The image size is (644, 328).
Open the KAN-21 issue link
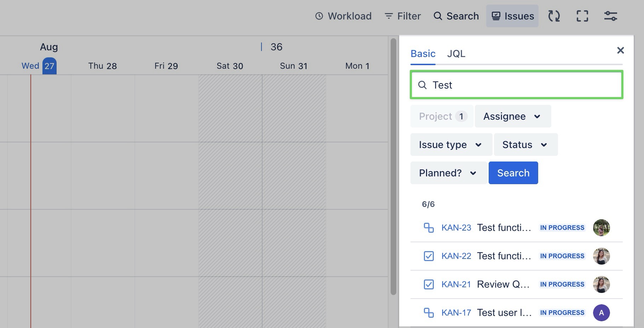[x=456, y=284]
